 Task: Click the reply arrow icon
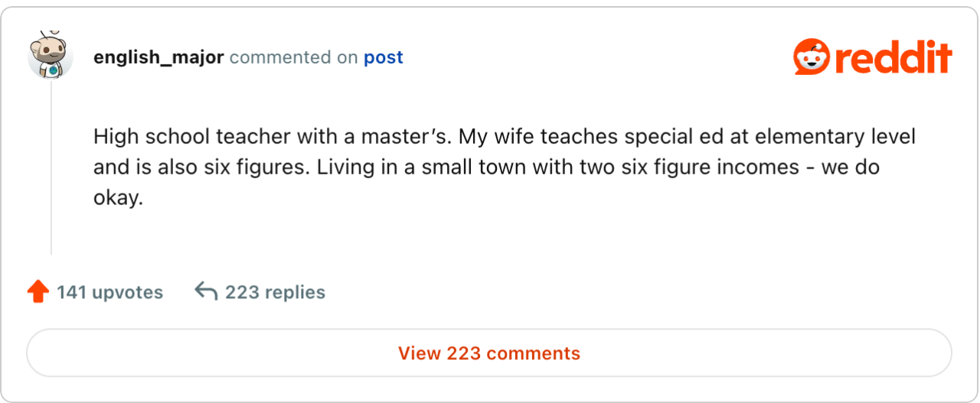[x=205, y=291]
